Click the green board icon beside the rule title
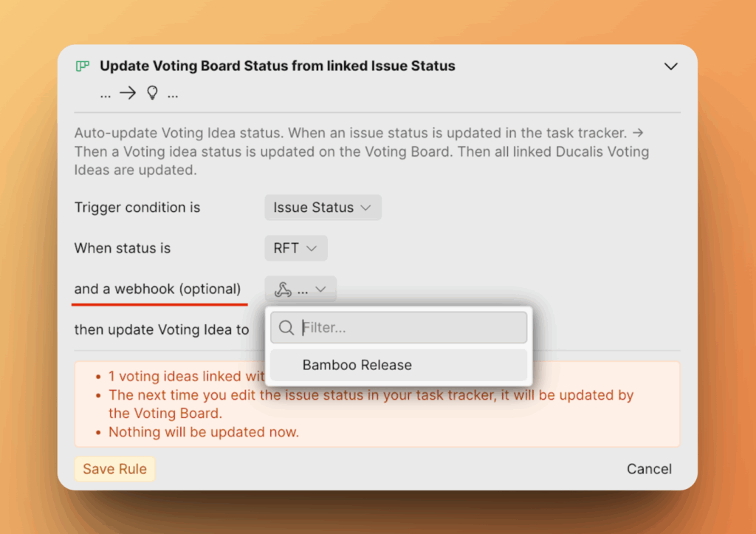Image resolution: width=756 pixels, height=534 pixels. 83,66
